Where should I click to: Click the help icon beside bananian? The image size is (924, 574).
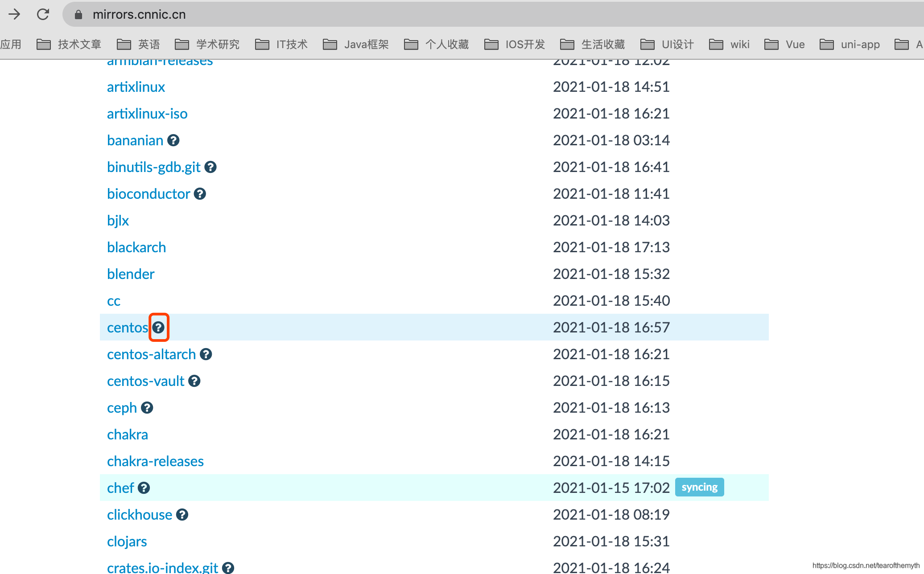[173, 140]
